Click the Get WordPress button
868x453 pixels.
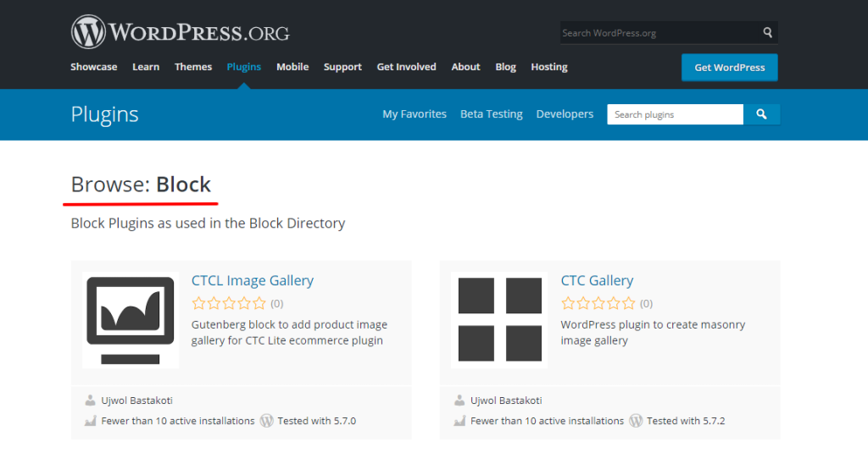pyautogui.click(x=730, y=68)
